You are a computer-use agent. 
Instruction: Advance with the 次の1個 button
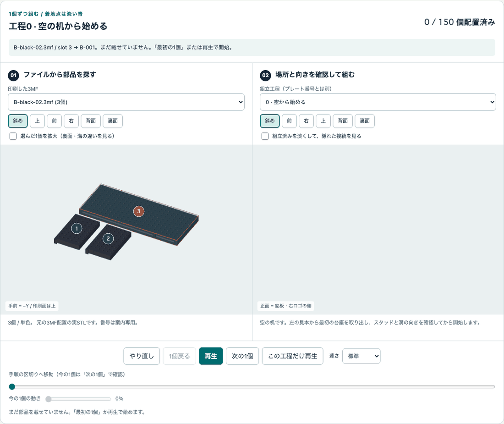[x=242, y=356]
